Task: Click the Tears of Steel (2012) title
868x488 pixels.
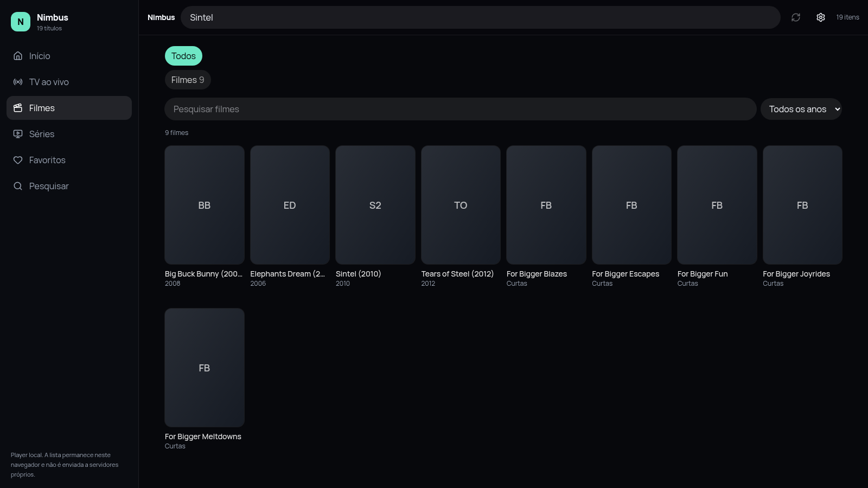Action: click(457, 274)
